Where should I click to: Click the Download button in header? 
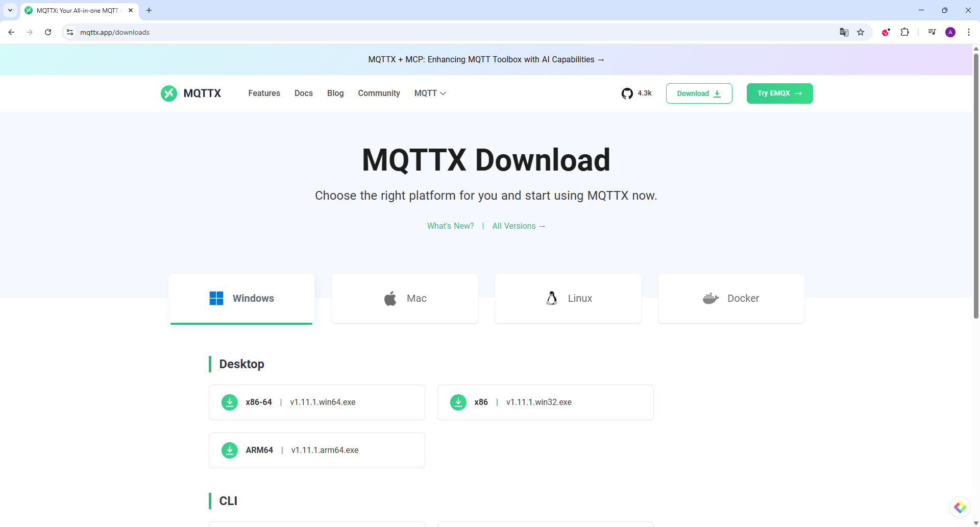click(x=699, y=93)
